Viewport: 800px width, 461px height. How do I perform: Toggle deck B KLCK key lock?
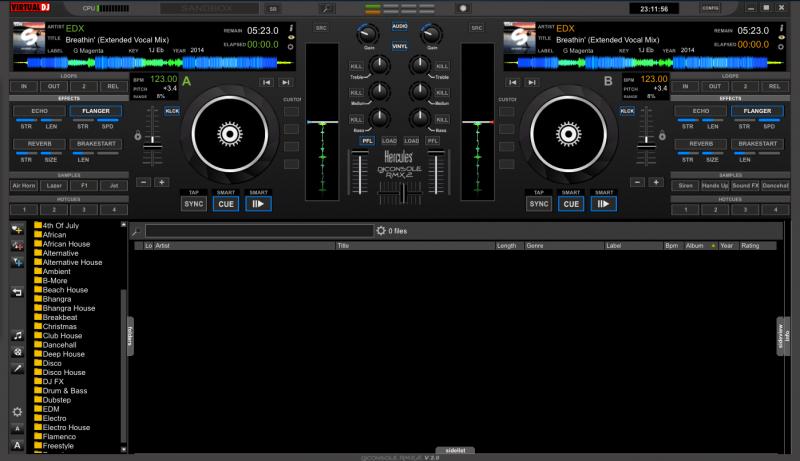(x=627, y=111)
